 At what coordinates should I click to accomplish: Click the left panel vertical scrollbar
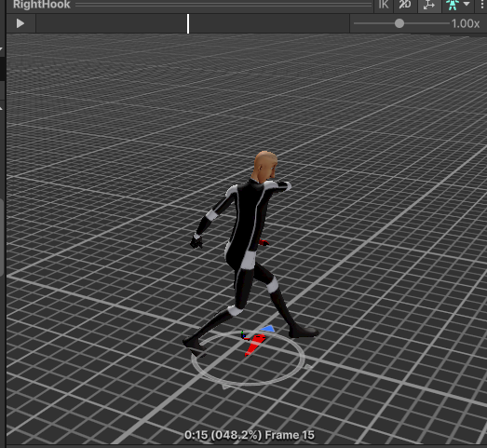click(x=2, y=238)
